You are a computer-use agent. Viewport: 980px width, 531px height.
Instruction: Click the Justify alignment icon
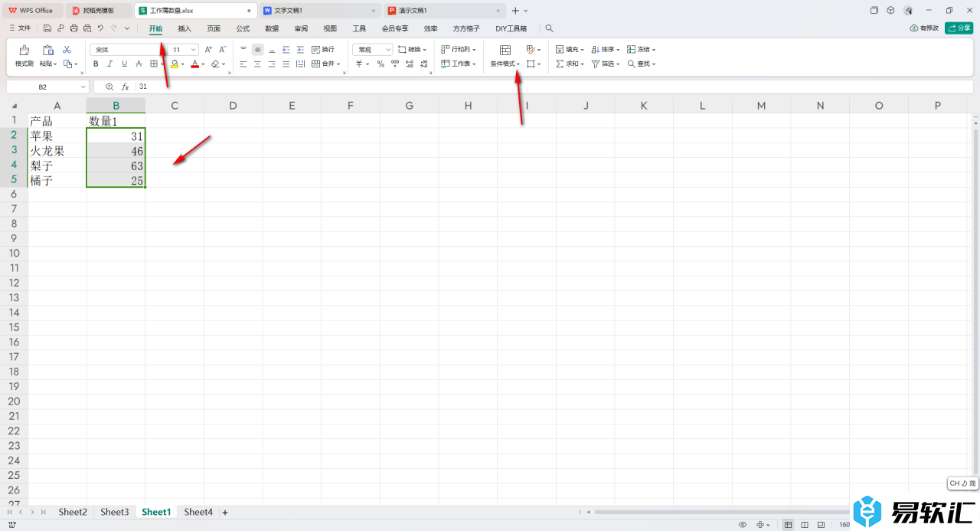(x=286, y=64)
